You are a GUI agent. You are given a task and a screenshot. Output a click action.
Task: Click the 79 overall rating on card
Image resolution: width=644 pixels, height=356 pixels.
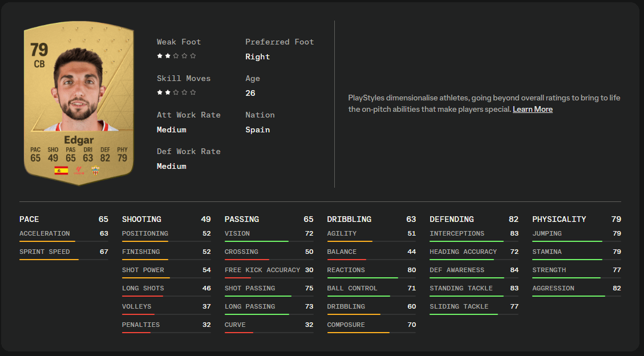[x=39, y=50]
